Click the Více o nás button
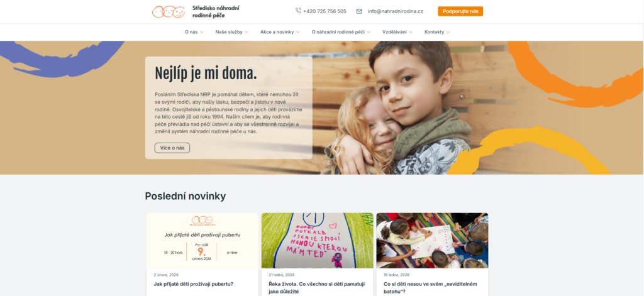Image resolution: width=644 pixels, height=296 pixels. [x=172, y=148]
